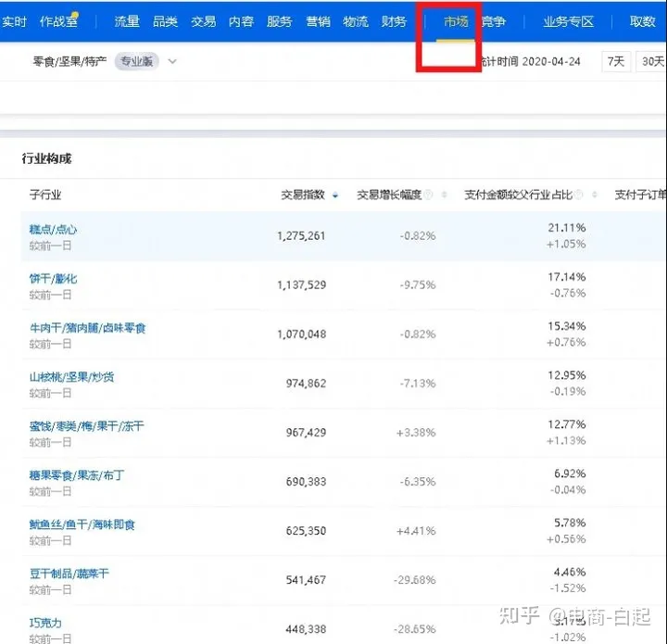The width and height of the screenshot is (667, 644).
Task: Select the 财务 tab
Action: tap(394, 21)
